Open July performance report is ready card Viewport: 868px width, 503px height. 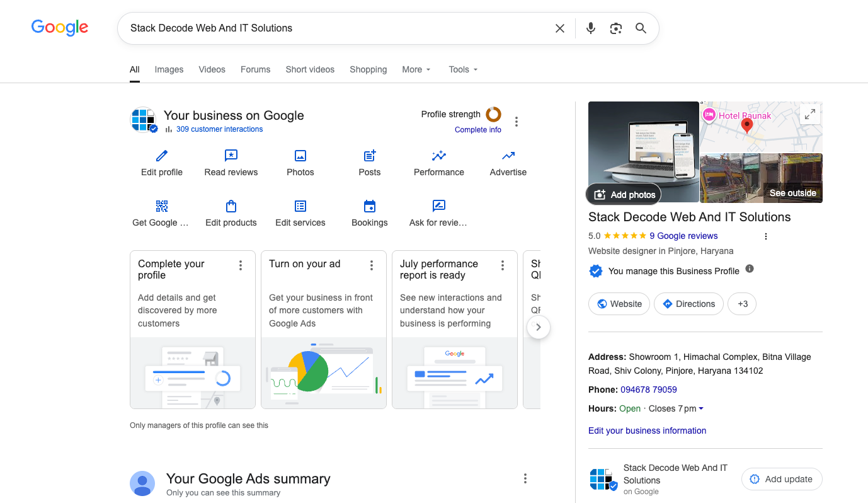point(455,330)
